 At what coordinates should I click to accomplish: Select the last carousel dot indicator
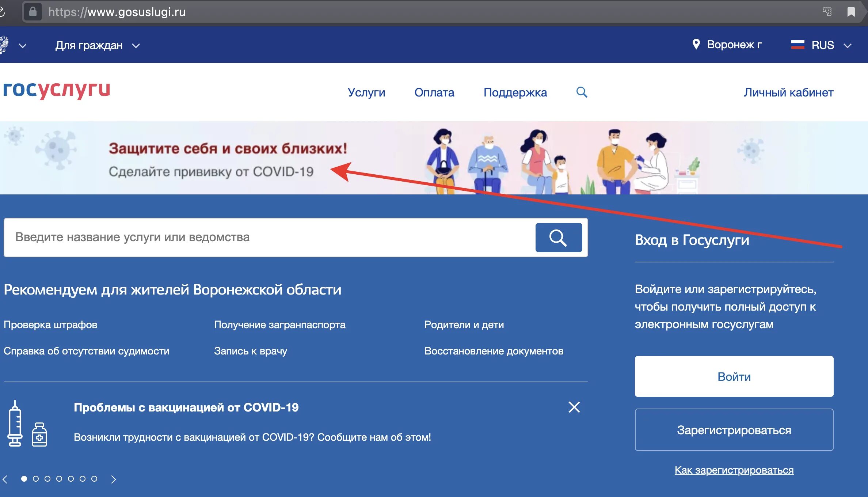point(94,479)
